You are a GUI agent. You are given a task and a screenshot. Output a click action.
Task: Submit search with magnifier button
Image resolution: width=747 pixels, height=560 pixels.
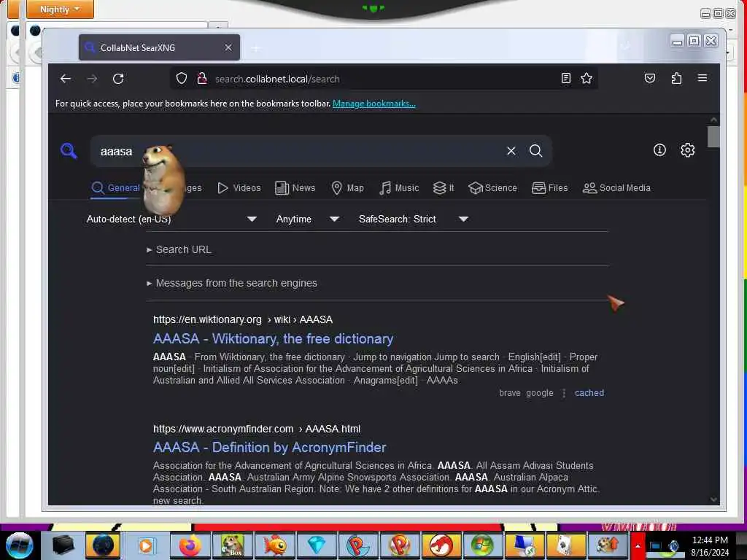coord(536,150)
